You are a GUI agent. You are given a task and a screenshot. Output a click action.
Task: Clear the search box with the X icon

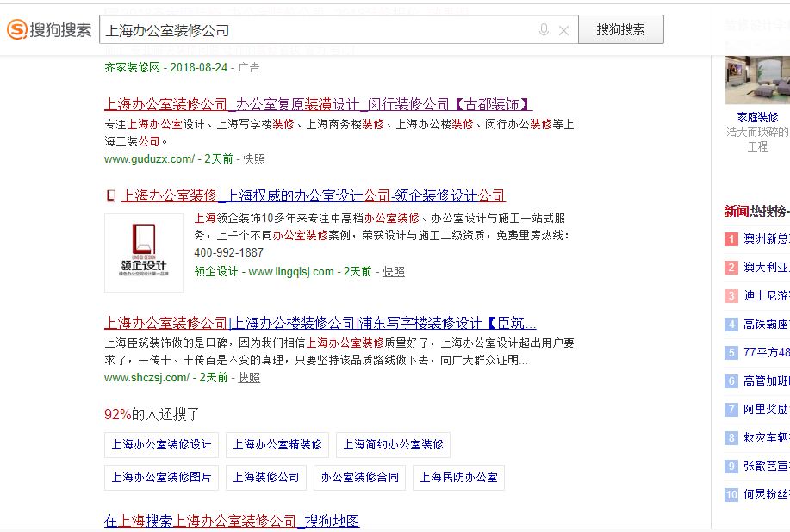(x=563, y=31)
